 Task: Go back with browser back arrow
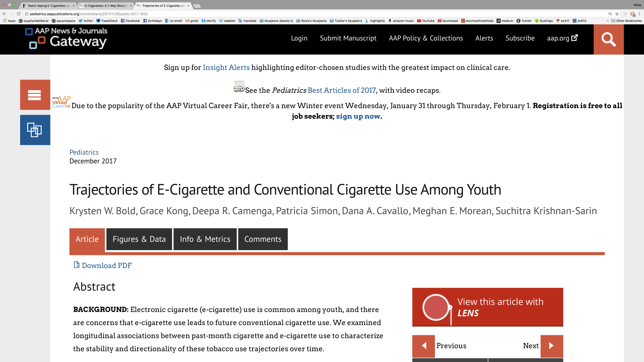click(x=4, y=14)
